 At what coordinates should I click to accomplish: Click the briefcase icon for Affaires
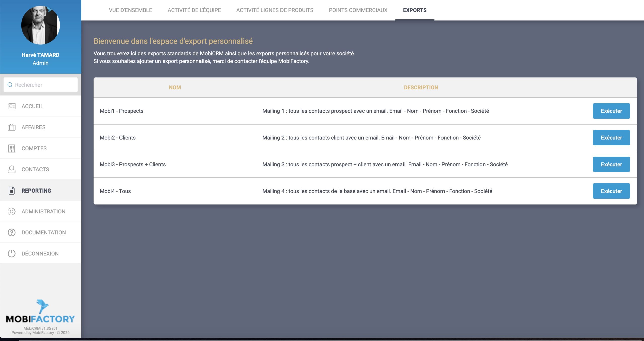point(12,127)
